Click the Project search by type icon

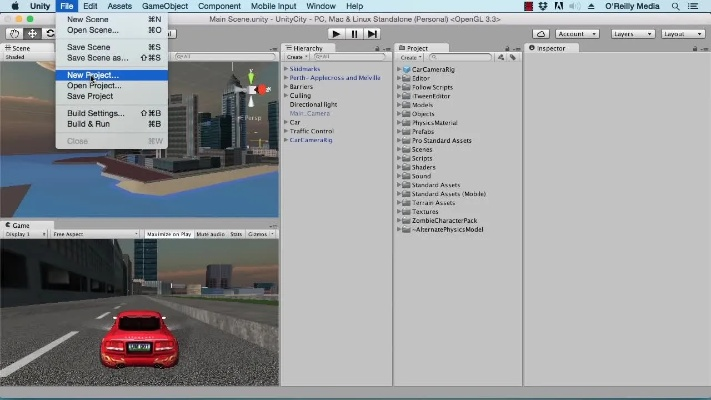(x=502, y=57)
